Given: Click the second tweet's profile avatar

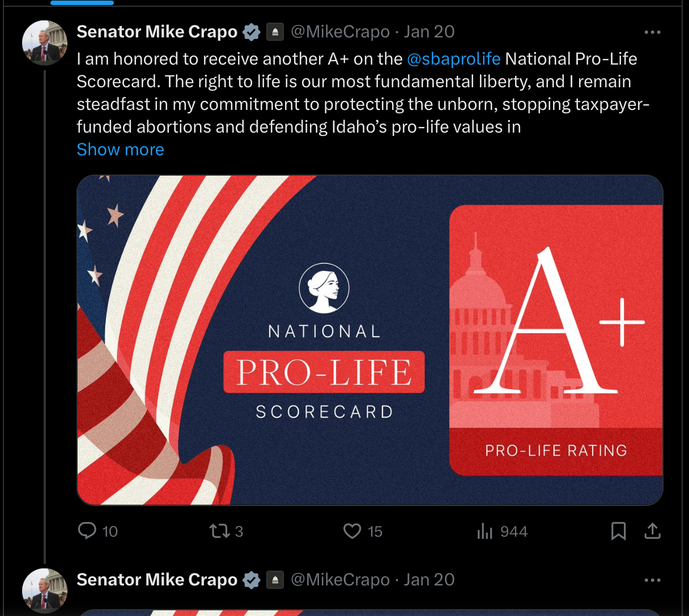Looking at the screenshot, I should coord(44,590).
